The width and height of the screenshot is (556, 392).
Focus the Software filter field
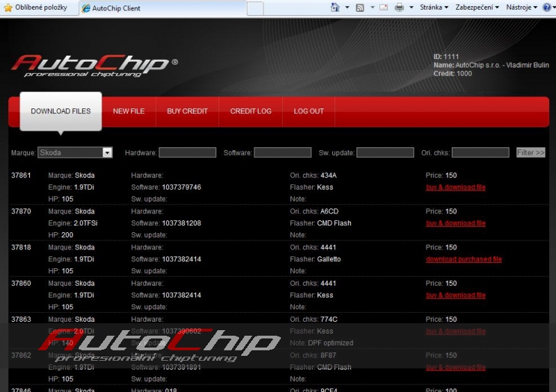click(283, 152)
